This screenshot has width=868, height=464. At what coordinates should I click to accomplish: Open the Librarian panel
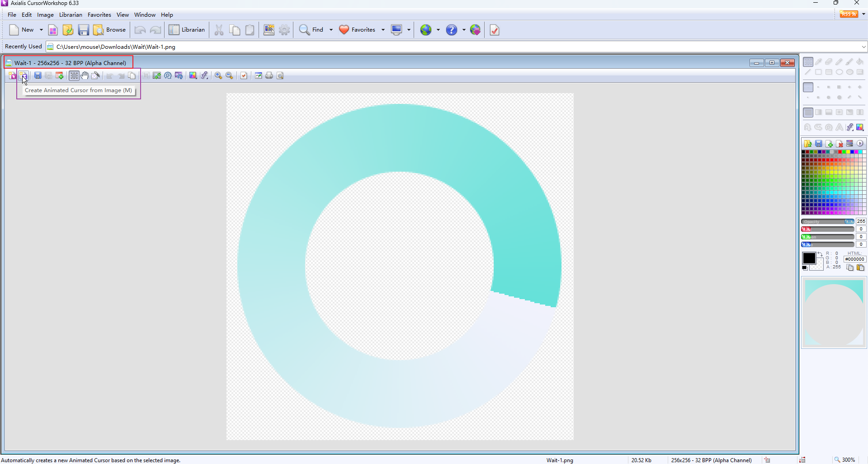[187, 30]
